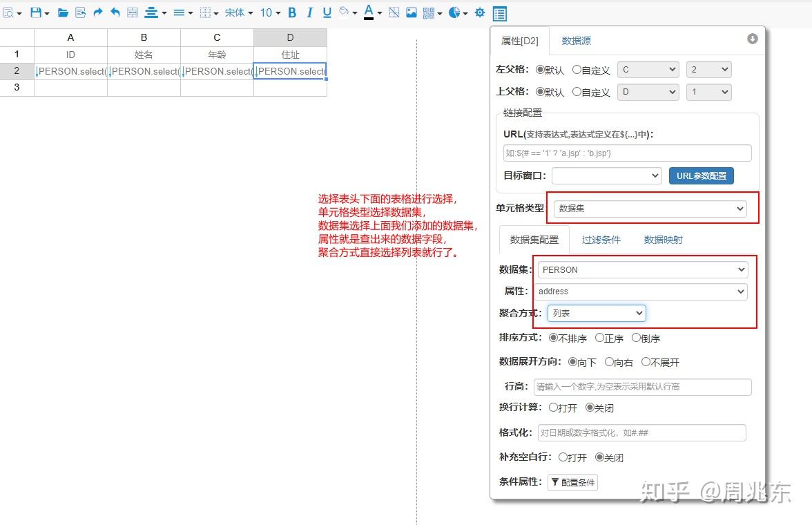Image resolution: width=812 pixels, height=525 pixels.
Task: Apply bold formatting with the B icon
Action: (x=291, y=12)
